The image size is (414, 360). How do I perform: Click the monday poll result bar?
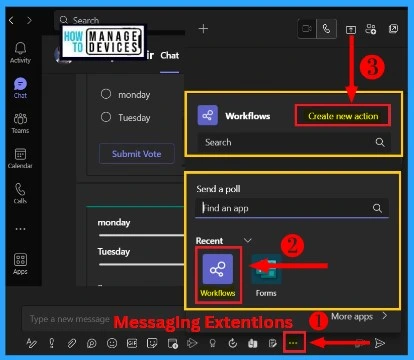[141, 235]
